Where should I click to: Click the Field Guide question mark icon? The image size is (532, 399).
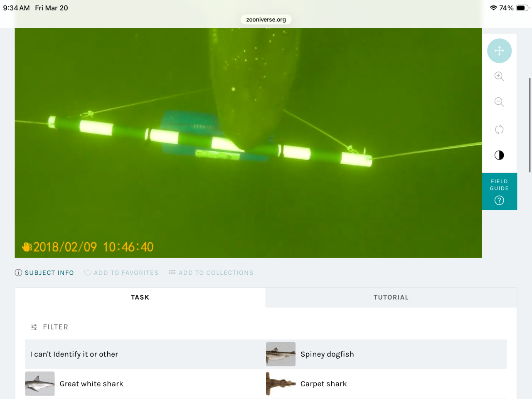tap(499, 200)
